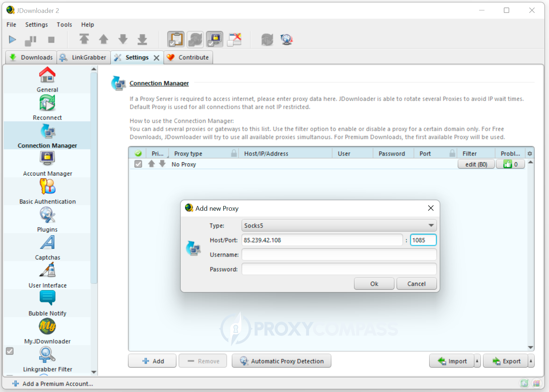Expand the Export options arrow
The height and width of the screenshot is (392, 549).
click(531, 361)
